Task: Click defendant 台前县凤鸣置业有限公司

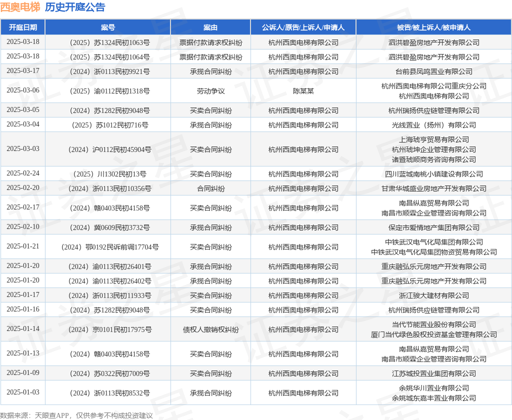Action: pos(434,71)
